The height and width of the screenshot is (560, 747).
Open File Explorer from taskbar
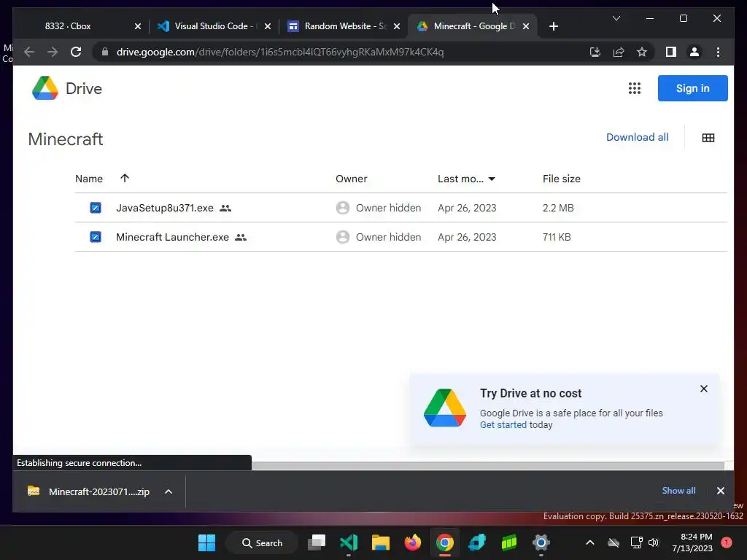pyautogui.click(x=381, y=542)
